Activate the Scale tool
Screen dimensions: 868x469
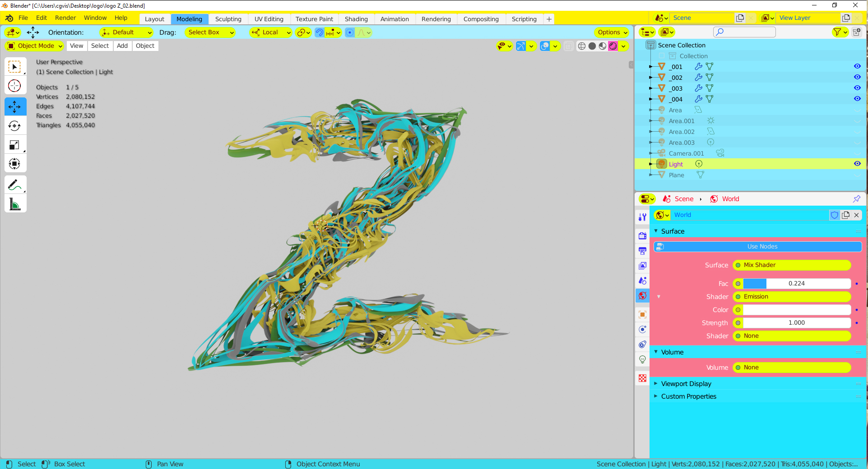(14, 145)
